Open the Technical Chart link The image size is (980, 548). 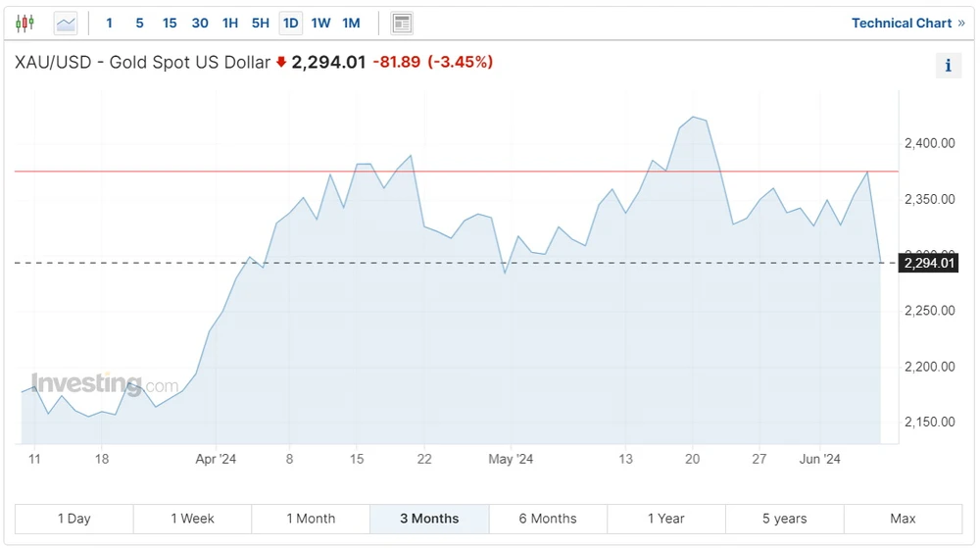(907, 23)
